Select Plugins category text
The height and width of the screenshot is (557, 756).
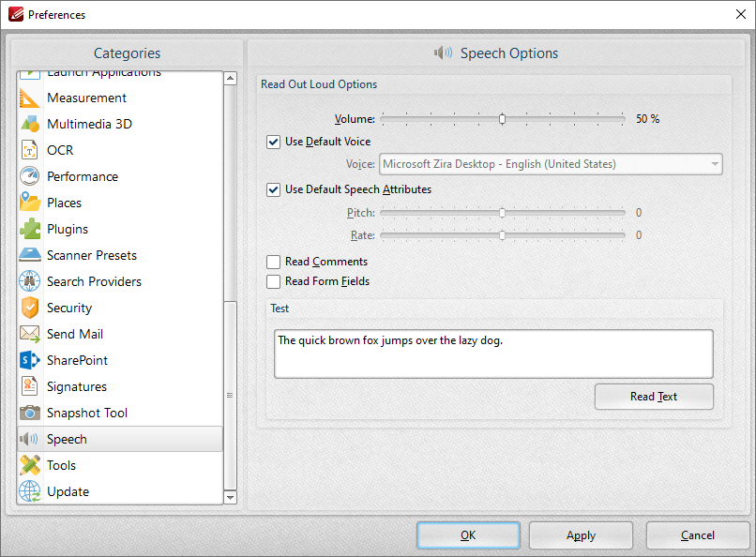pos(68,230)
